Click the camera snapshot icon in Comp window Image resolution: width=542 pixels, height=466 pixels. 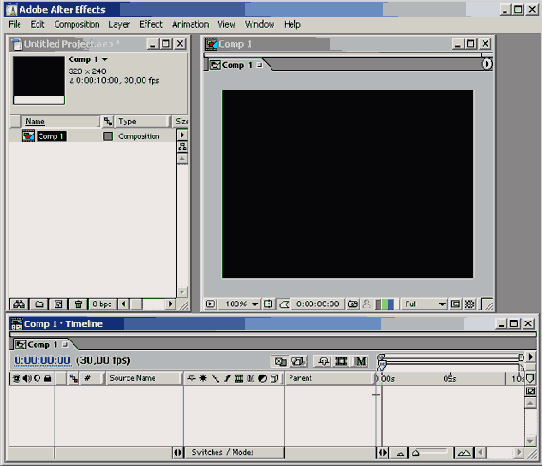point(353,304)
